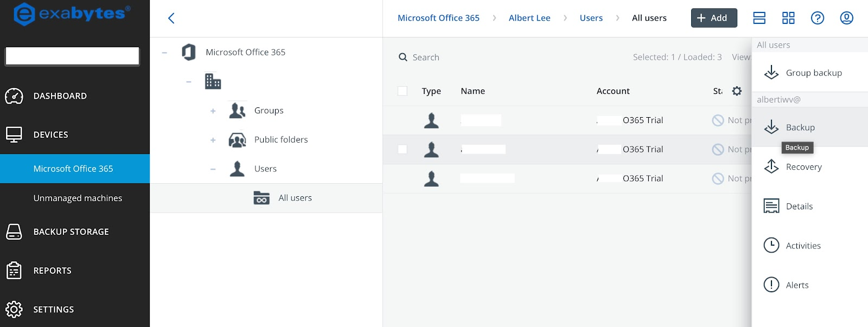Click the search magnifier icon
Image resolution: width=868 pixels, height=327 pixels.
pos(403,57)
